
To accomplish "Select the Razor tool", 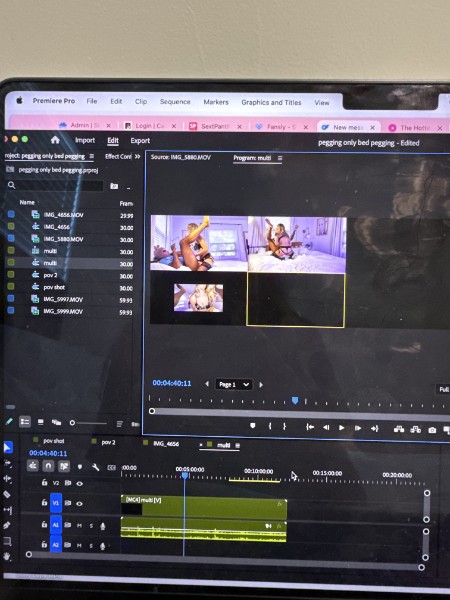I will point(7,494).
